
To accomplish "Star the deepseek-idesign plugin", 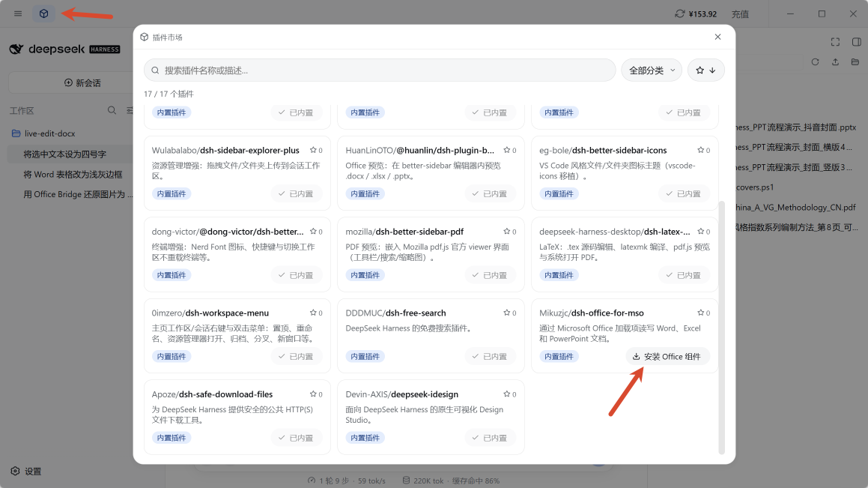I will coord(506,394).
